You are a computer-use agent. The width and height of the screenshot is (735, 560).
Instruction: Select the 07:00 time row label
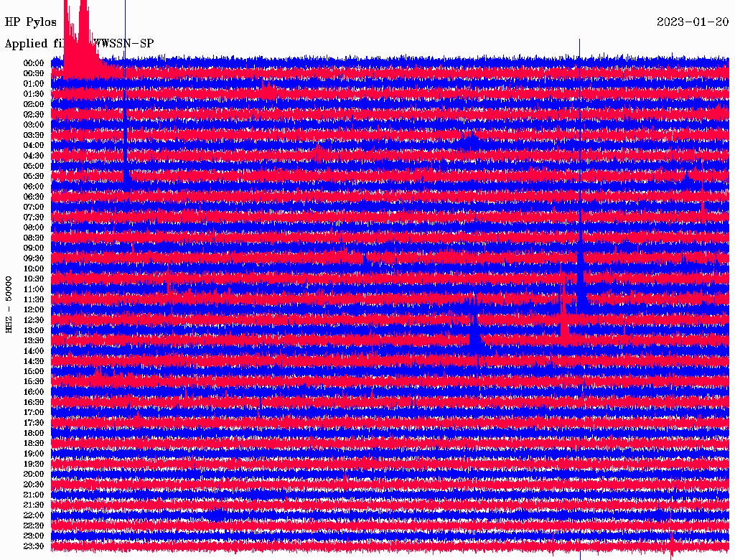[34, 207]
